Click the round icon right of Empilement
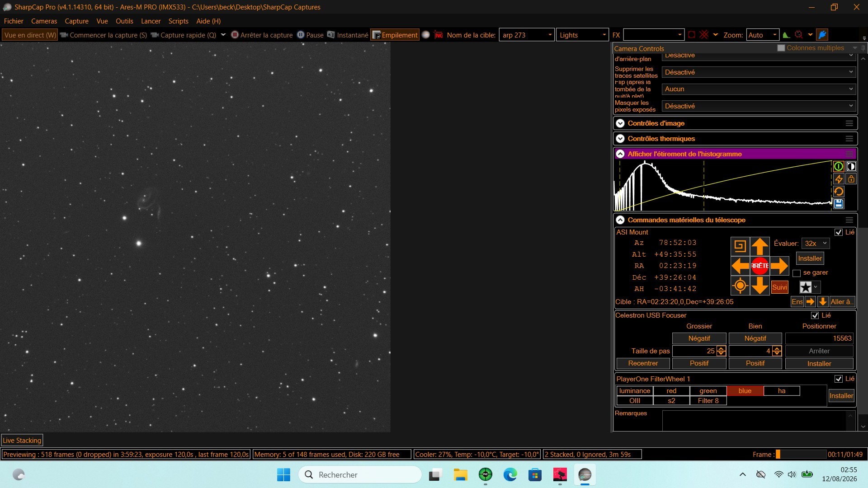The image size is (868, 488). pos(426,35)
